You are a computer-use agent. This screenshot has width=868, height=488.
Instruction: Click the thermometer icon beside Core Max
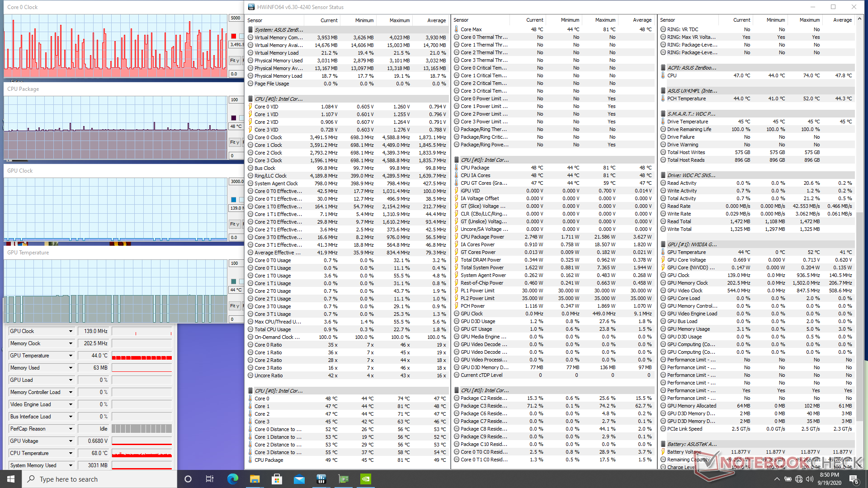pyautogui.click(x=456, y=29)
